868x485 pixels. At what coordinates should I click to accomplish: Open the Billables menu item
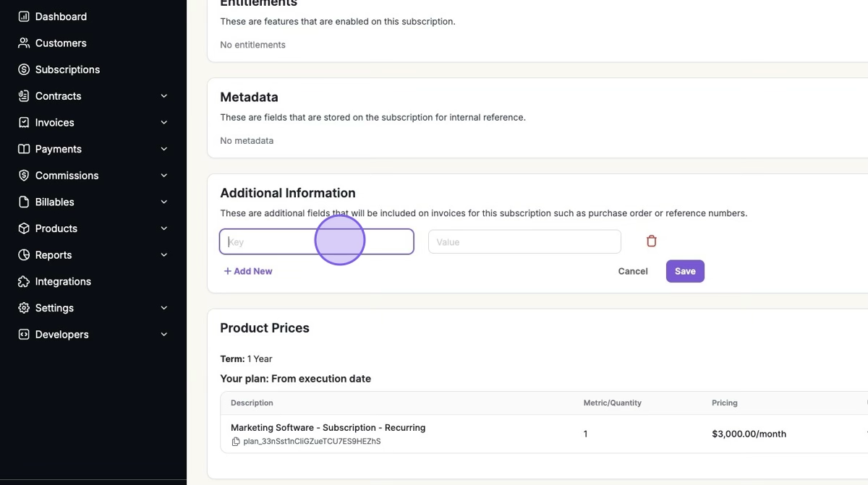tap(54, 202)
